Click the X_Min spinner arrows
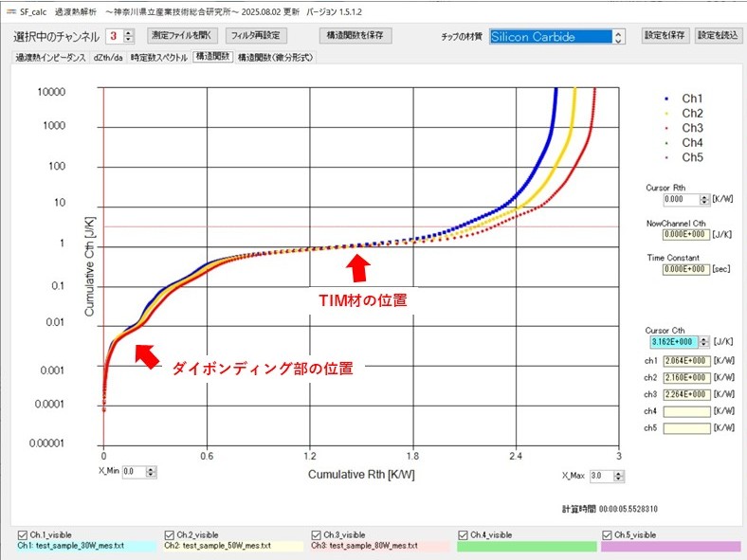The width and height of the screenshot is (747, 560). [151, 472]
